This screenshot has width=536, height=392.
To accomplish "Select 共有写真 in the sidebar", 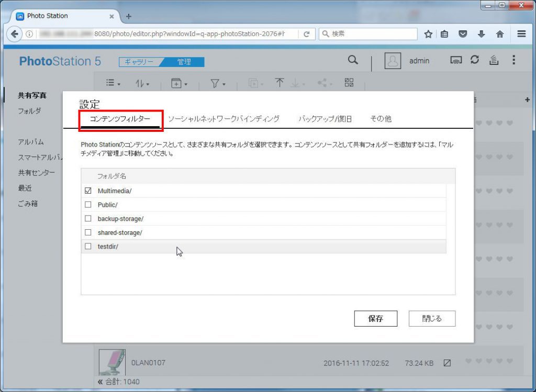I will point(32,95).
